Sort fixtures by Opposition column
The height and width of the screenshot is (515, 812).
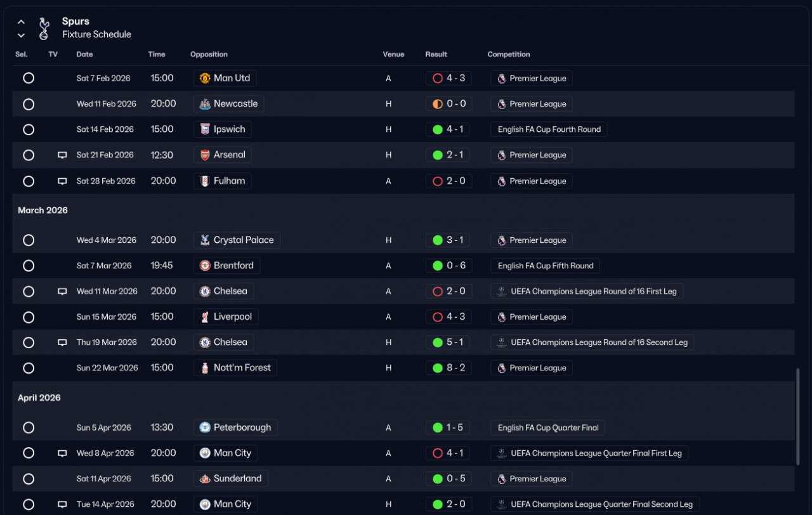pos(209,55)
